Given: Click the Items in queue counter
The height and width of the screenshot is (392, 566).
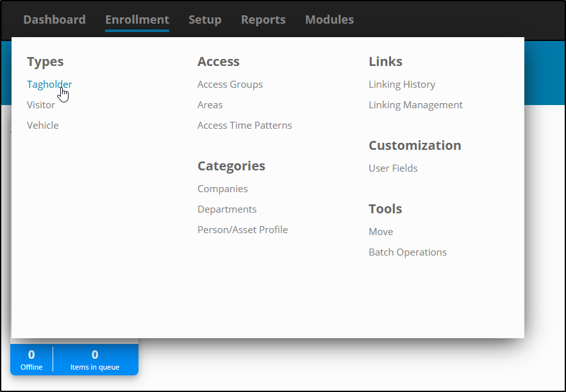Looking at the screenshot, I should [95, 359].
